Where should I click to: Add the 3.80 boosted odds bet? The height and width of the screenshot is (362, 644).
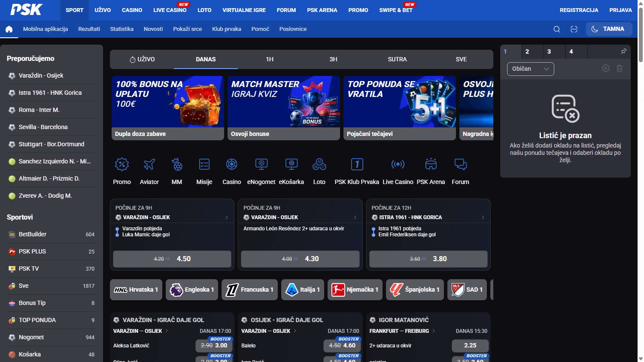(428, 259)
